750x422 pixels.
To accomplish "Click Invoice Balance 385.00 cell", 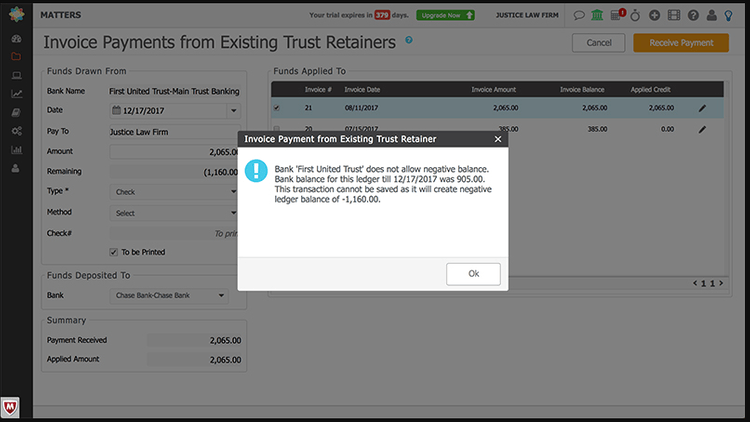I will (597, 129).
